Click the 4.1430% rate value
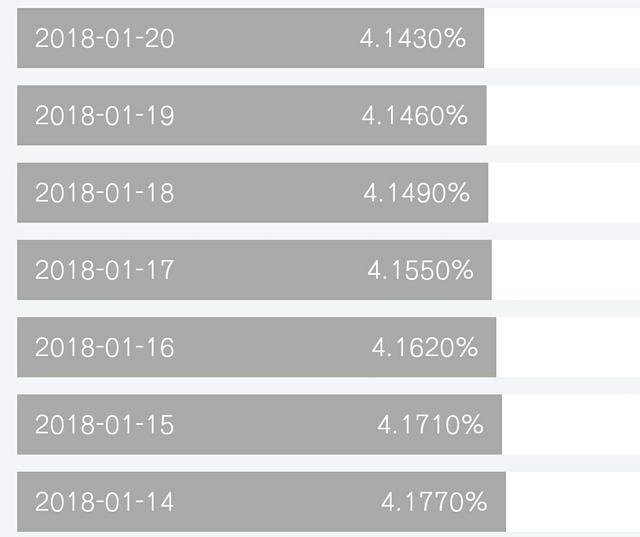 (413, 39)
